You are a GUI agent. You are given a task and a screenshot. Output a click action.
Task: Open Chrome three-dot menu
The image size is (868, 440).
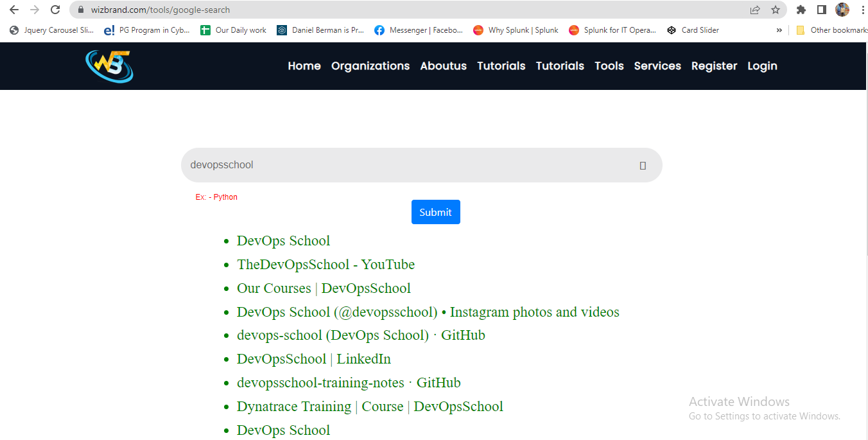(x=862, y=10)
